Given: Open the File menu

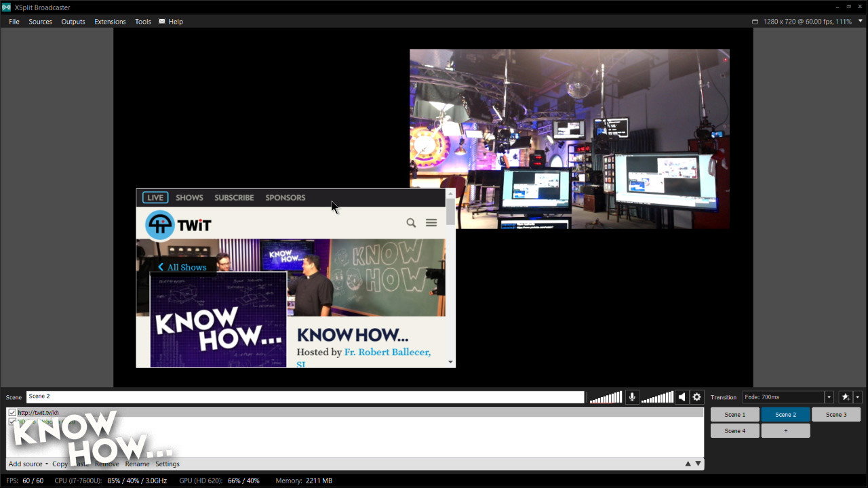Looking at the screenshot, I should pyautogui.click(x=14, y=22).
